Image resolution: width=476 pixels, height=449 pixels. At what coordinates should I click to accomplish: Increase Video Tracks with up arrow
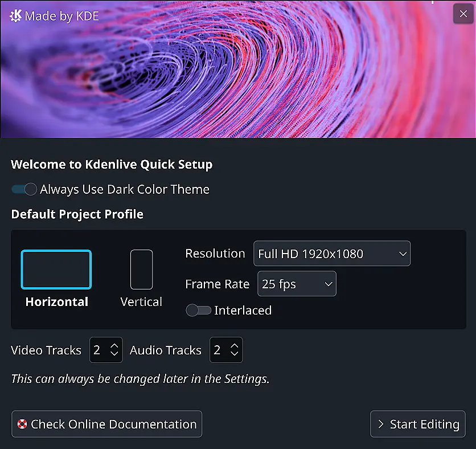pos(114,345)
